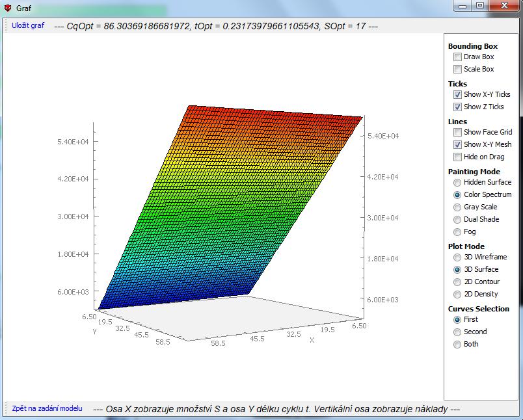Maximize the Graf window
This screenshot has width=523, height=420.
(x=480, y=6)
